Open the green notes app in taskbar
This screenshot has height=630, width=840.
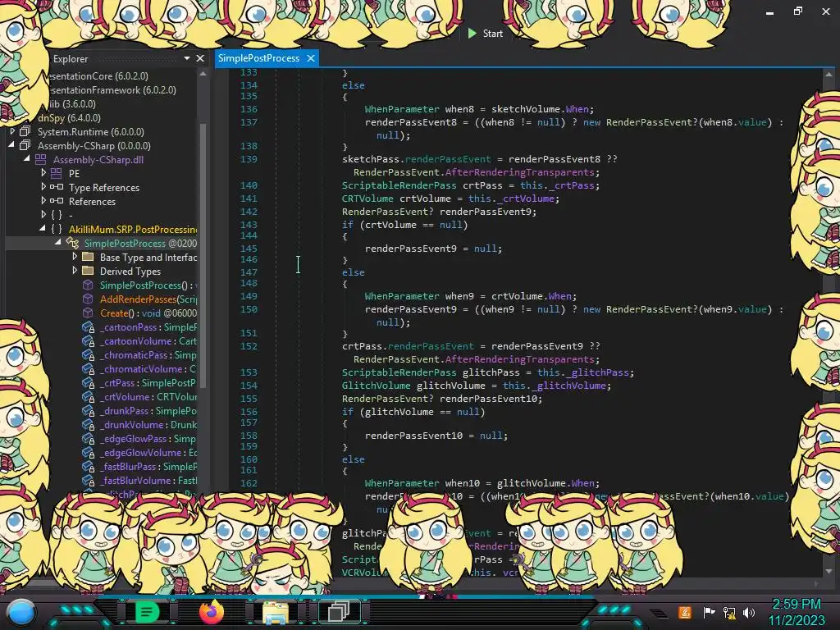[x=147, y=612]
